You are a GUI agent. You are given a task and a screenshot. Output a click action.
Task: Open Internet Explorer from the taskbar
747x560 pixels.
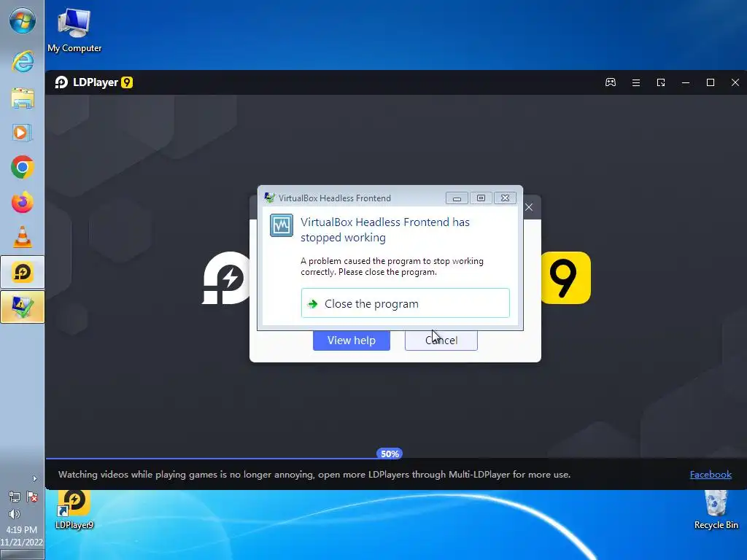click(23, 62)
